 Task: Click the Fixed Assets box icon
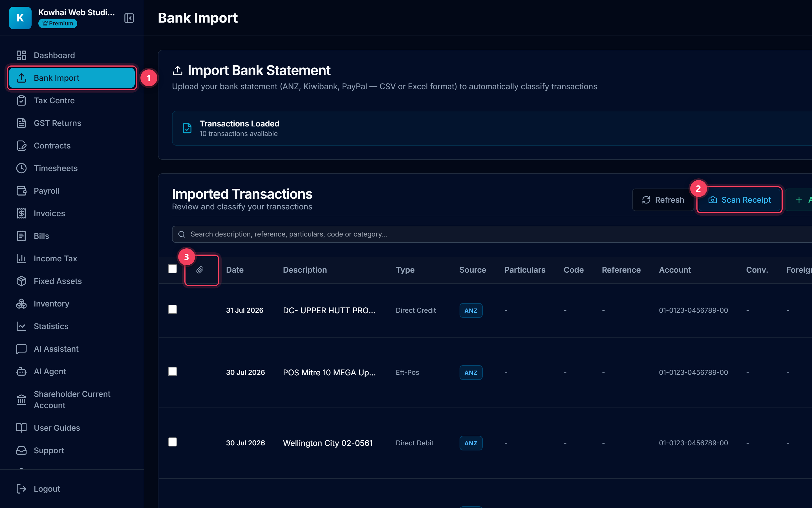click(x=21, y=281)
